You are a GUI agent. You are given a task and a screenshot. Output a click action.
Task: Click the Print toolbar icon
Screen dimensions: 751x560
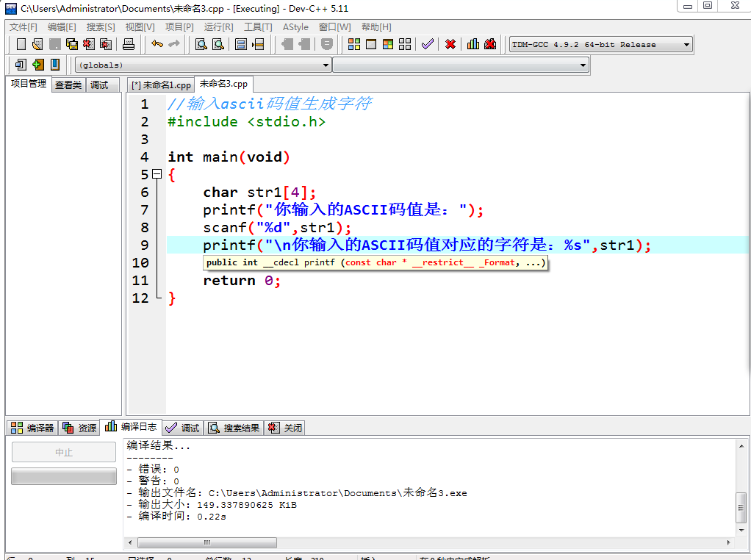[129, 45]
